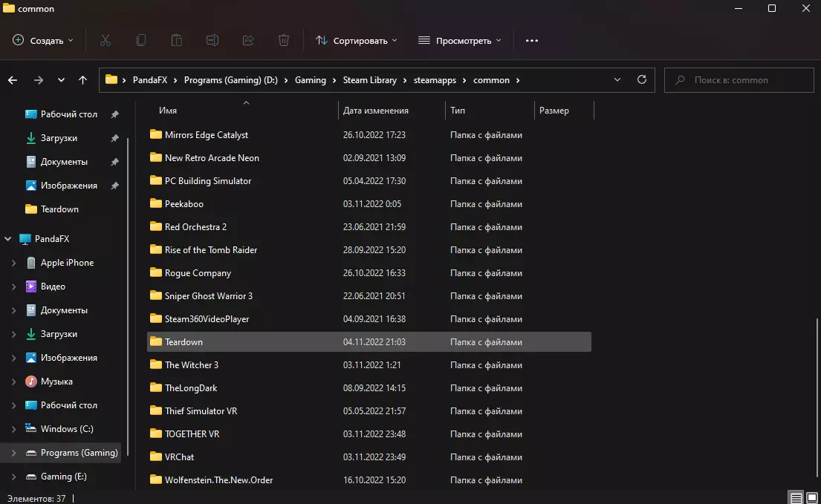The image size is (821, 504).
Task: Open the Сортировать dropdown menu
Action: pos(356,40)
